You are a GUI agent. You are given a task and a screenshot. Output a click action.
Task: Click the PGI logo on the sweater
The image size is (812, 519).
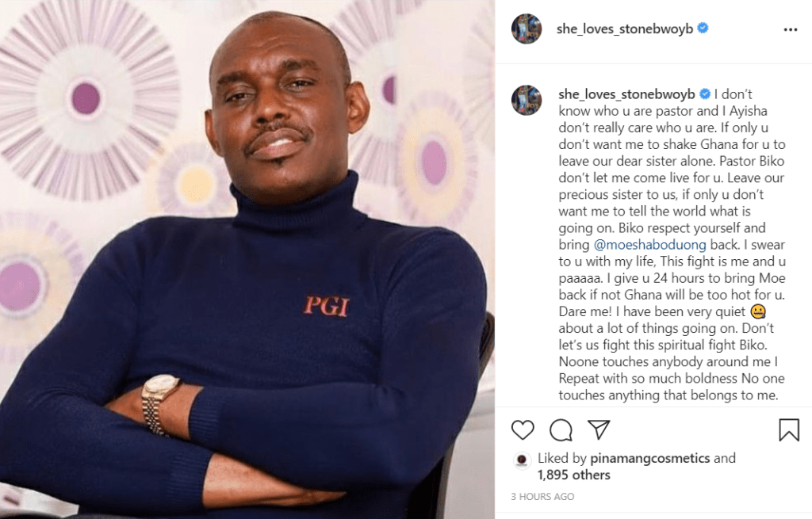click(327, 306)
